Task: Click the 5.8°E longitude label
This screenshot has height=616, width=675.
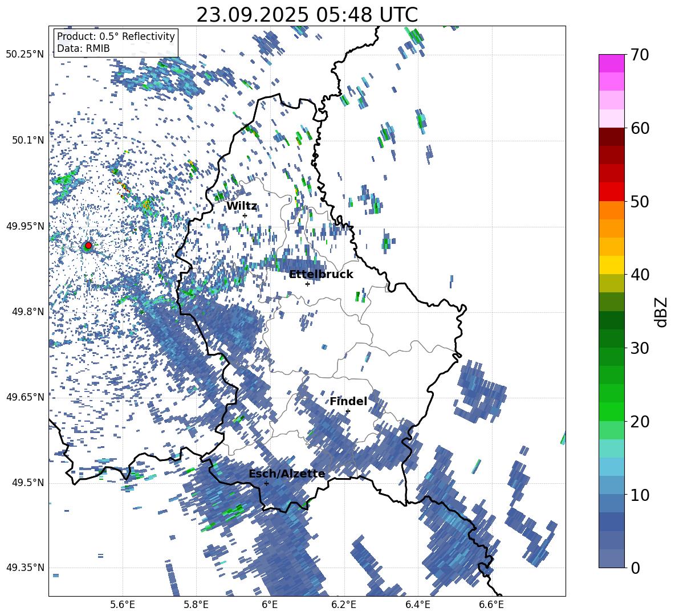Action: pos(196,605)
